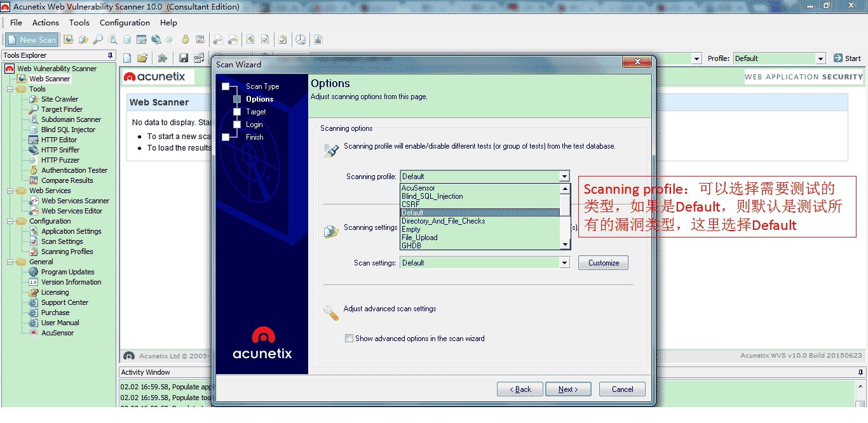Open Web Services Editor icon in toolbar
This screenshot has height=423, width=868.
[x=233, y=39]
